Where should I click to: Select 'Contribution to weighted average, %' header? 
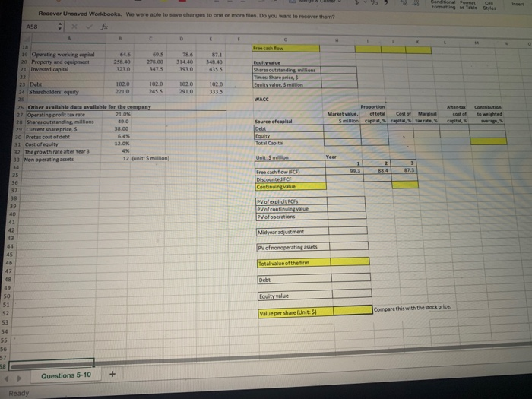pos(488,114)
